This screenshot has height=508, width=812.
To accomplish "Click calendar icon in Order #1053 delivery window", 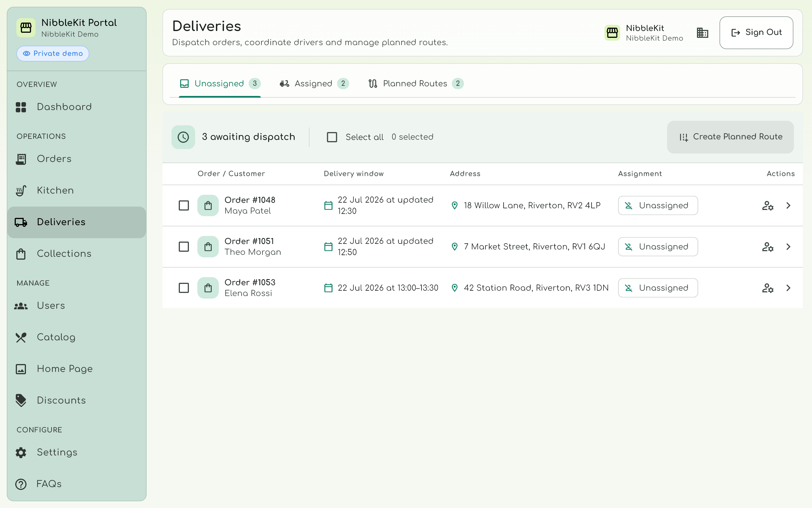I will [328, 288].
